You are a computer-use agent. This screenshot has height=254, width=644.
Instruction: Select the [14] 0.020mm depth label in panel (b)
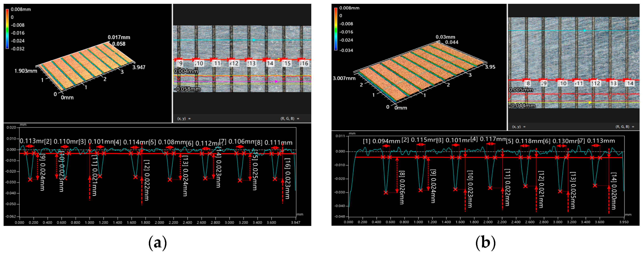click(614, 191)
